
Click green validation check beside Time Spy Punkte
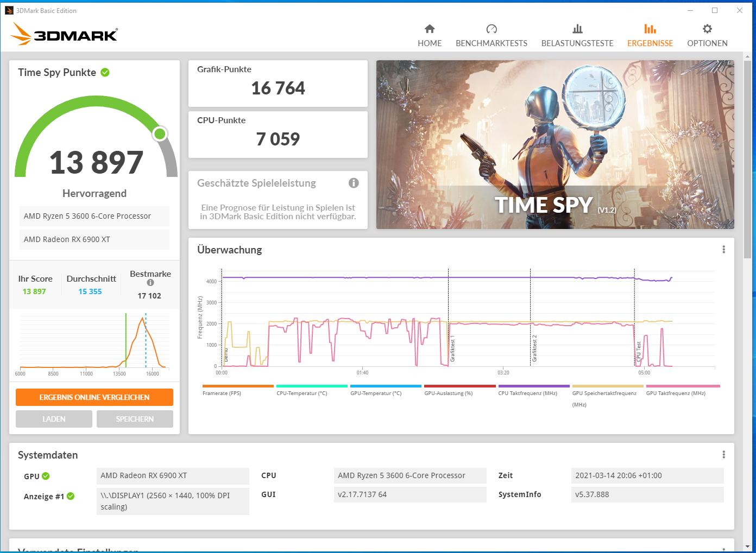[x=105, y=72]
